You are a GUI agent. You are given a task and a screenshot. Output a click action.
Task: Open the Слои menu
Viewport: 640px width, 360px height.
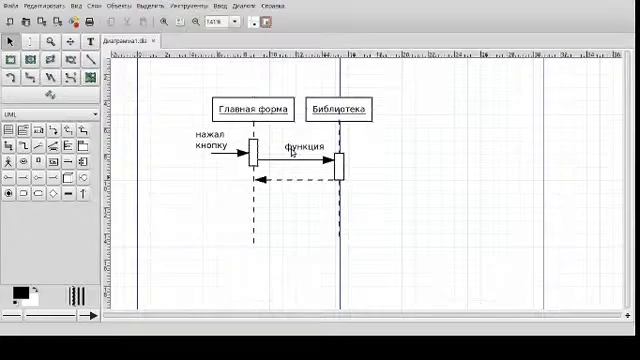(94, 6)
